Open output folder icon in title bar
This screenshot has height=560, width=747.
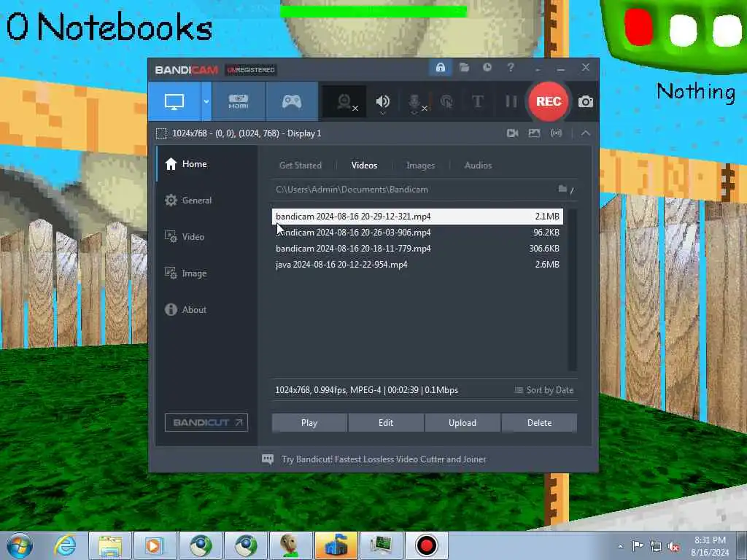point(464,68)
